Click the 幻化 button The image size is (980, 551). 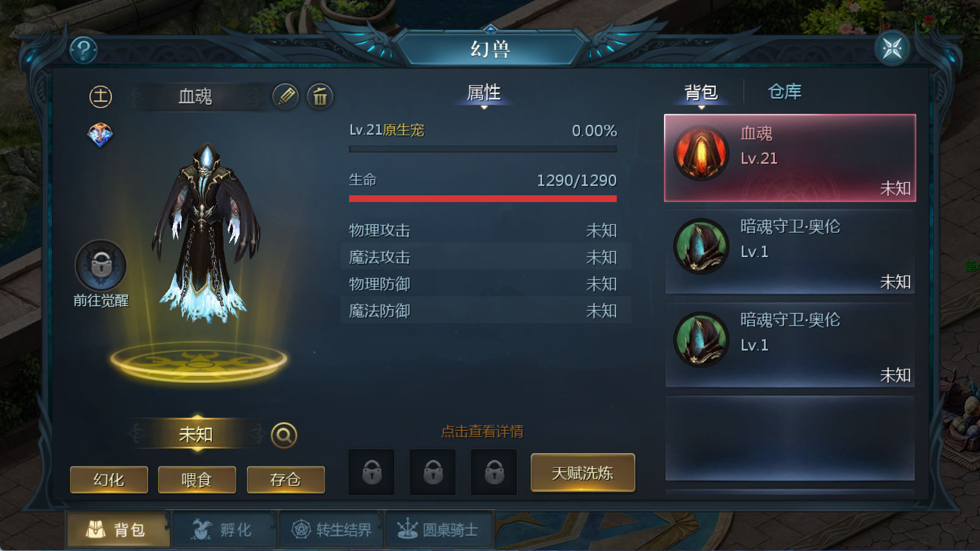pyautogui.click(x=109, y=479)
